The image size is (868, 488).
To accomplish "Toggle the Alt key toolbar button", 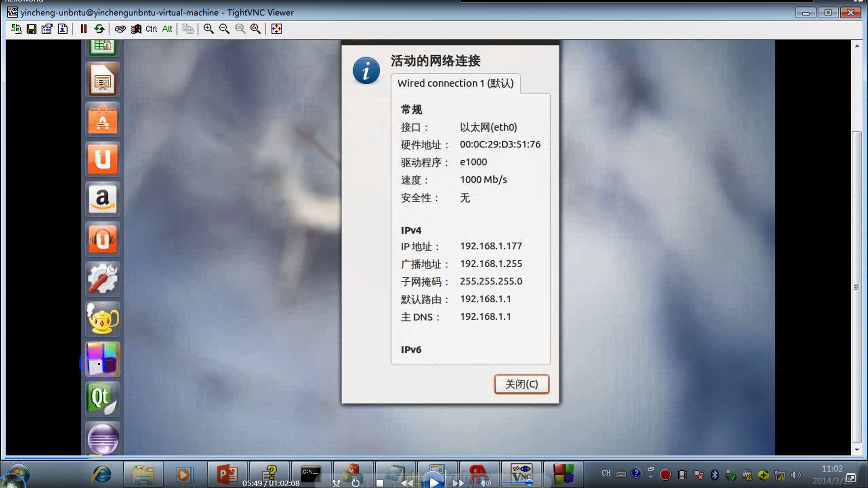I will (167, 29).
